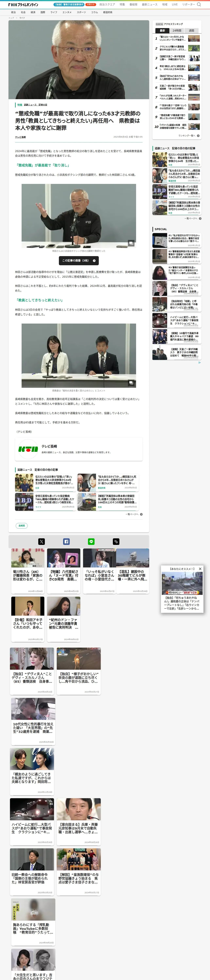Click the 長崎県 tag button
The image size is (210, 980).
(22, 526)
